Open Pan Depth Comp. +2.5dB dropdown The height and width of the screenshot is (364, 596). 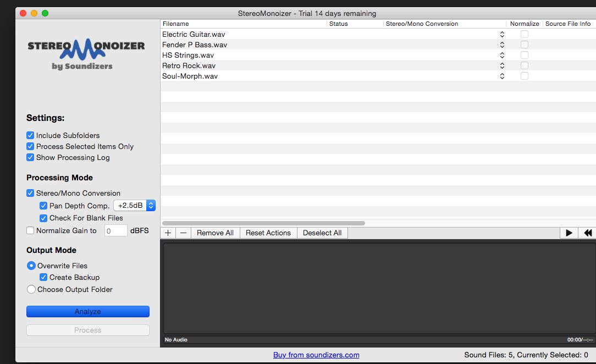tap(135, 206)
